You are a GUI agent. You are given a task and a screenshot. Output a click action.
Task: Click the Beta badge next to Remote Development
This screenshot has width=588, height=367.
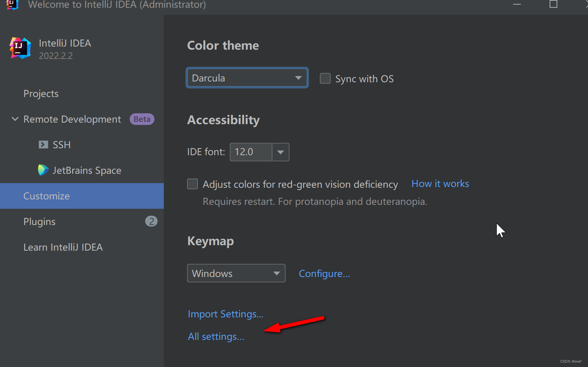[x=142, y=119]
